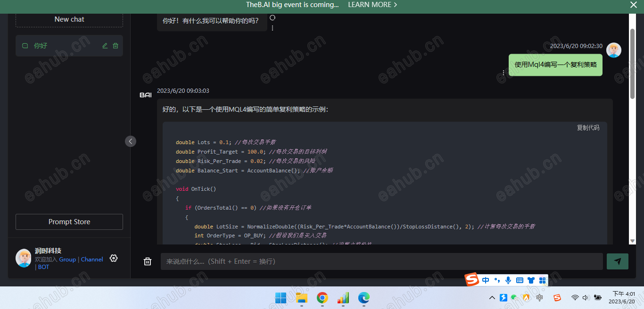The width and height of the screenshot is (644, 309).
Task: Toggle punctuation mode on Sogou bar
Action: [x=497, y=280]
